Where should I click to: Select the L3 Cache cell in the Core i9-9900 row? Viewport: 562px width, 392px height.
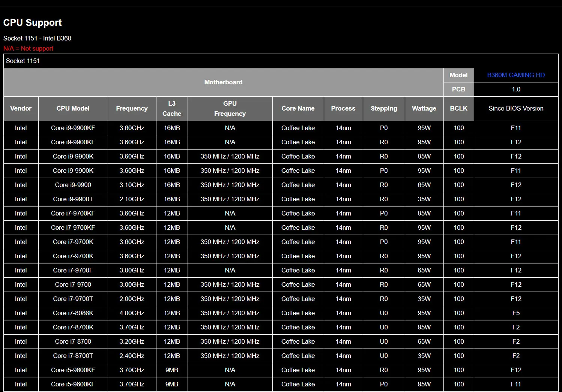click(x=172, y=185)
